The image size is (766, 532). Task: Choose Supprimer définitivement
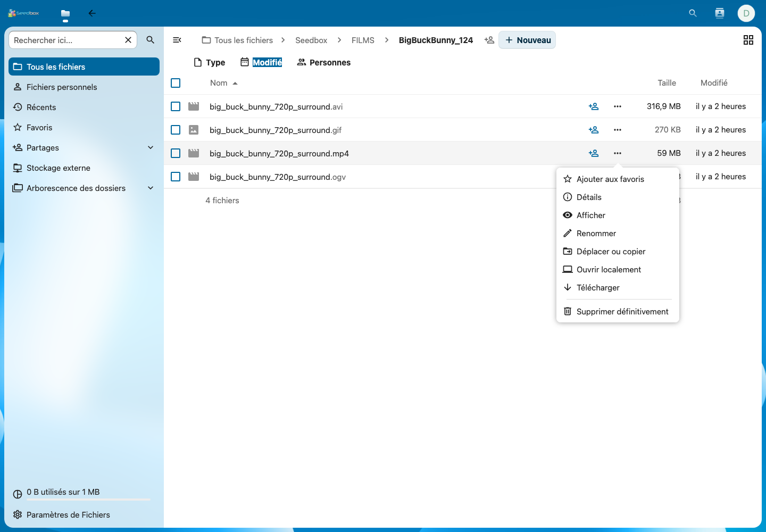(x=618, y=312)
